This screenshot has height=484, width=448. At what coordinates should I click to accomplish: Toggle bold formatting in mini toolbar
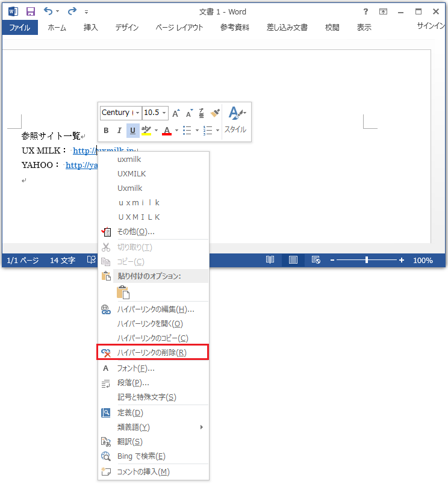click(x=107, y=131)
